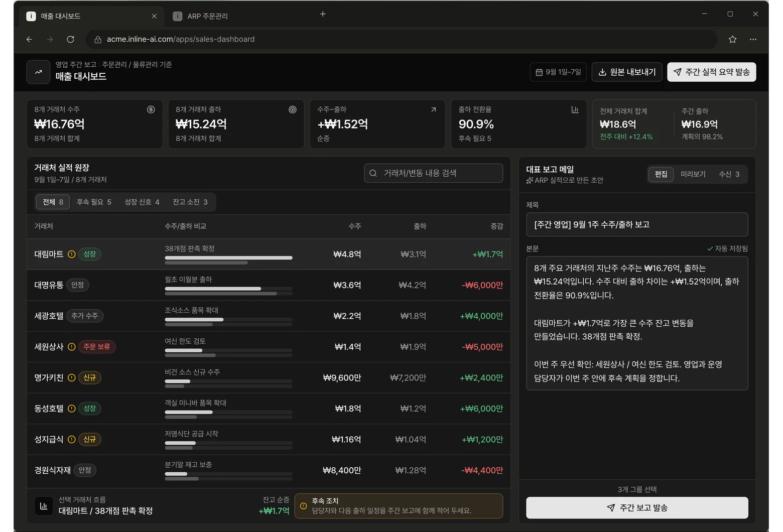This screenshot has height=532, width=783.
Task: Click the target icon on 8개 거래처 출하 card
Action: (x=292, y=109)
